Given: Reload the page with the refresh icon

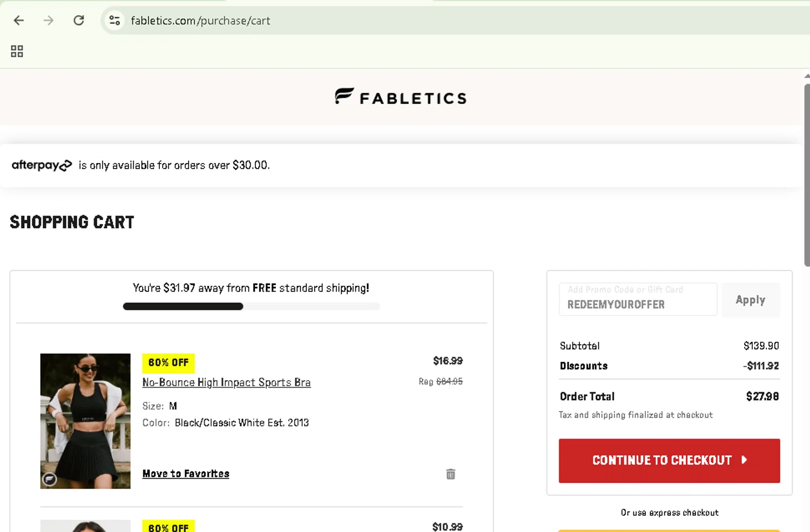Looking at the screenshot, I should 79,21.
